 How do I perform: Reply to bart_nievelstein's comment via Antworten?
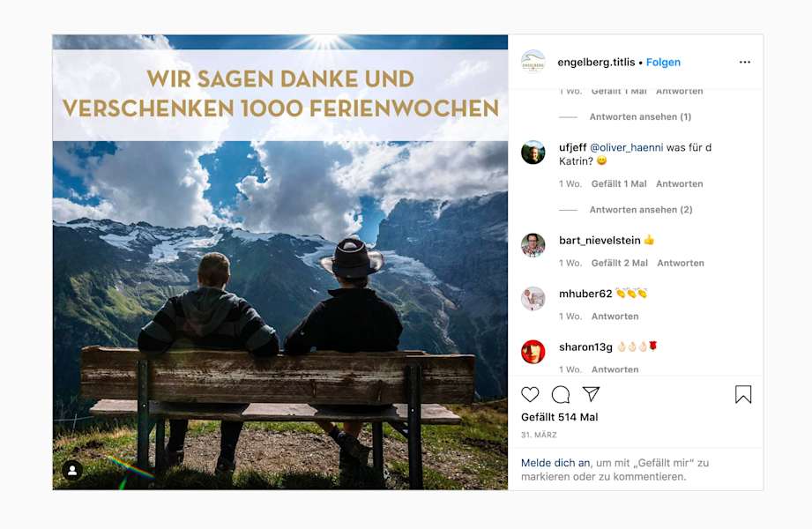(x=681, y=263)
